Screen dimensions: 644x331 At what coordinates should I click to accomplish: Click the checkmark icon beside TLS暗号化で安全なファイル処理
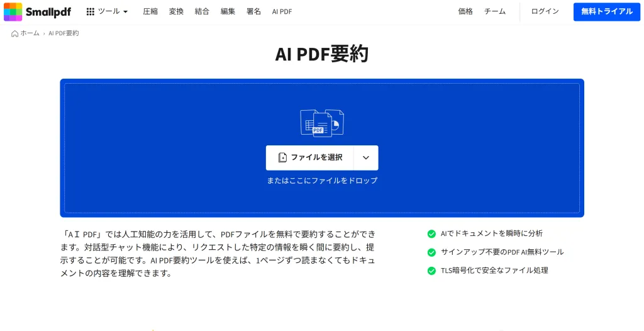[x=431, y=271]
